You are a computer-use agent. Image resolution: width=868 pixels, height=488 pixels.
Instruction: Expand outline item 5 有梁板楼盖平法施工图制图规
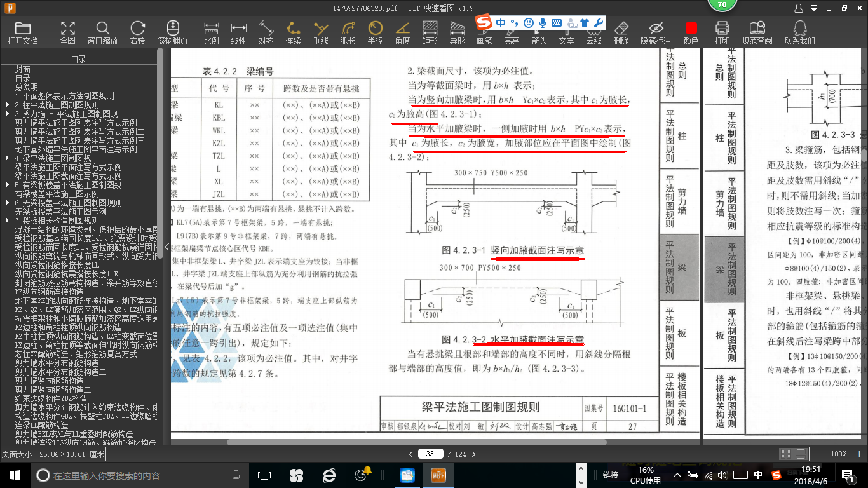click(x=7, y=185)
